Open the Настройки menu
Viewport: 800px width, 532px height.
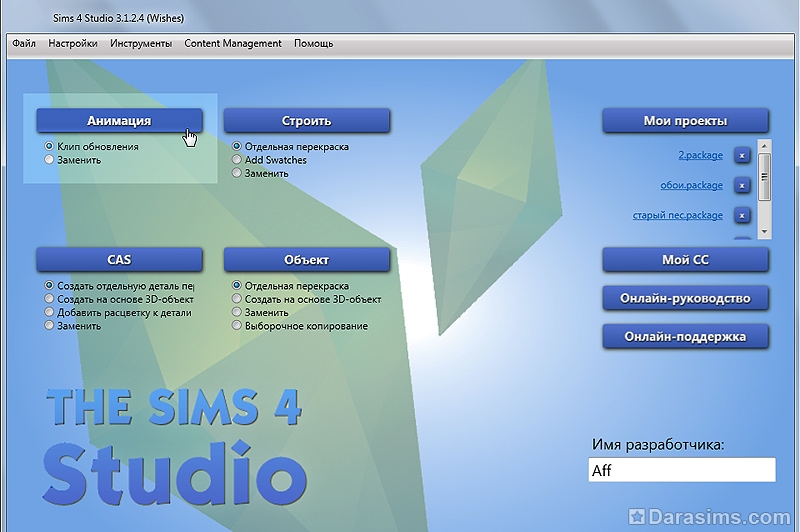click(72, 43)
